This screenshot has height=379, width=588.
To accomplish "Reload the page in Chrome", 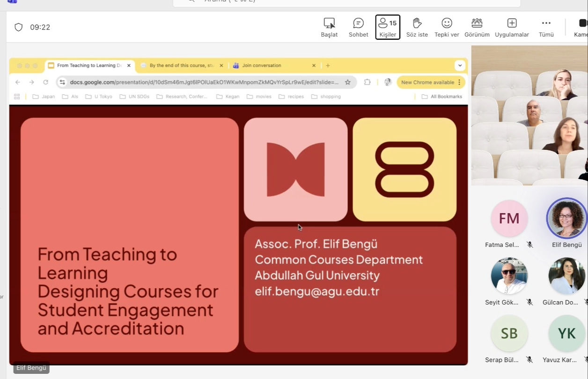I will coord(45,82).
